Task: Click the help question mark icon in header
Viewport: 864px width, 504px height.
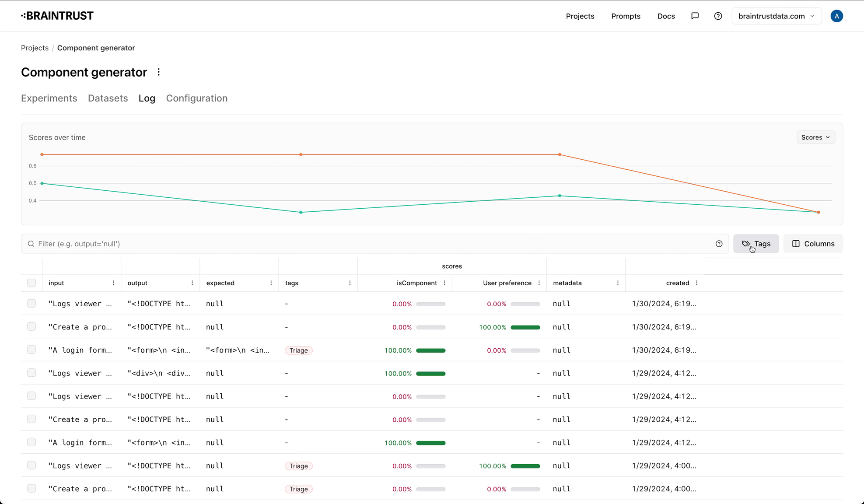Action: tap(718, 16)
